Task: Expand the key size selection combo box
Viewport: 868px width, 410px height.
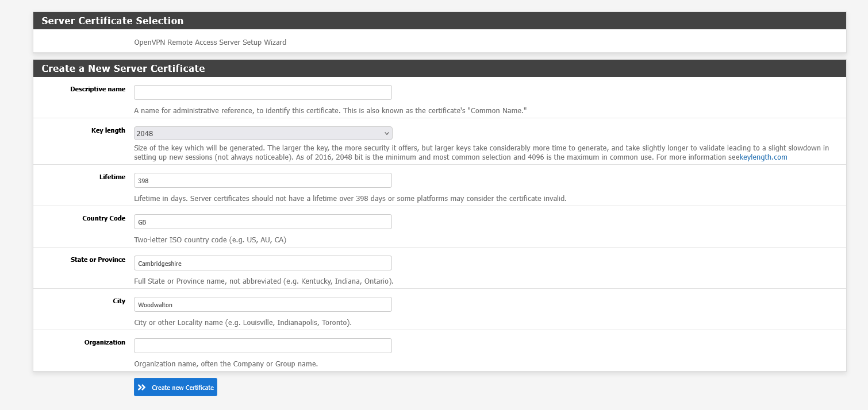Action: [262, 133]
